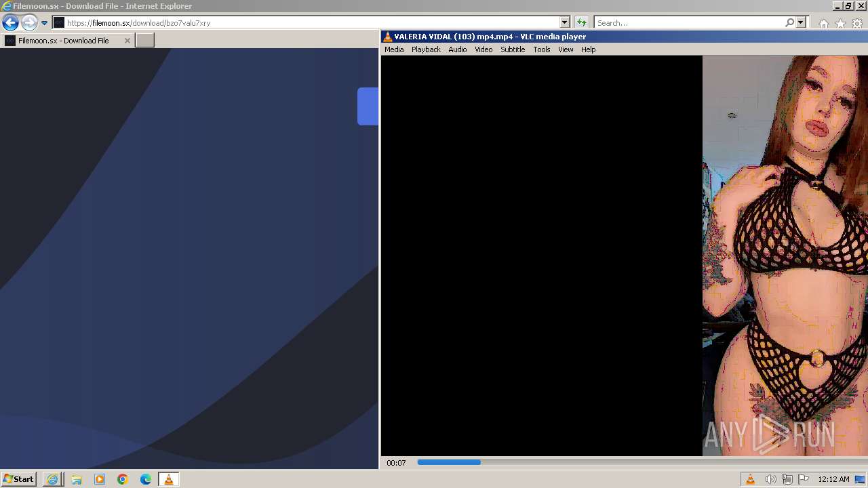Viewport: 868px width, 488px height.
Task: Click the IE search box
Action: [x=688, y=22]
